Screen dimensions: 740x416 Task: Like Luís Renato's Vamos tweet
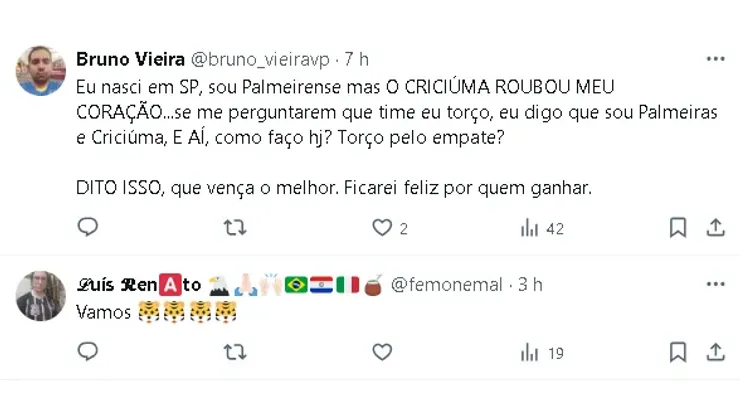(x=382, y=352)
